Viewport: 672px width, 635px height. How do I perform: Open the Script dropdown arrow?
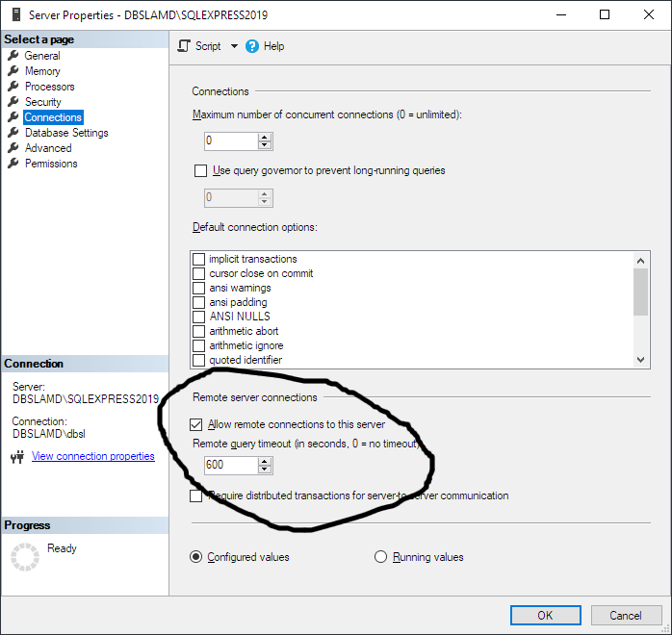click(234, 46)
